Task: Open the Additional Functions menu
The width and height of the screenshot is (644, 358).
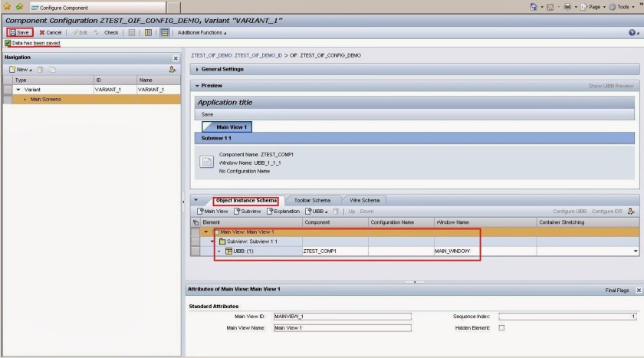Action: tap(202, 33)
